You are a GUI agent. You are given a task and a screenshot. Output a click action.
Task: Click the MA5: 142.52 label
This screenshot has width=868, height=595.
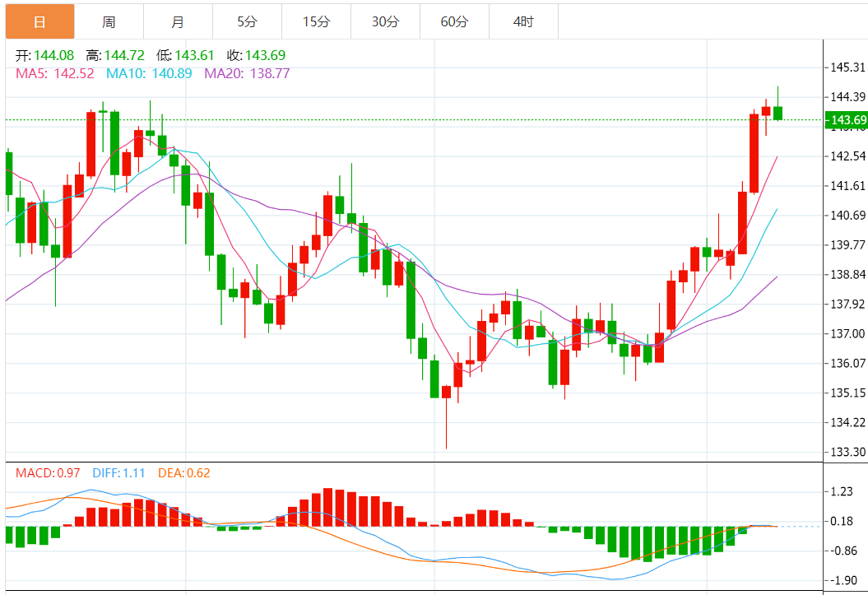coord(55,73)
